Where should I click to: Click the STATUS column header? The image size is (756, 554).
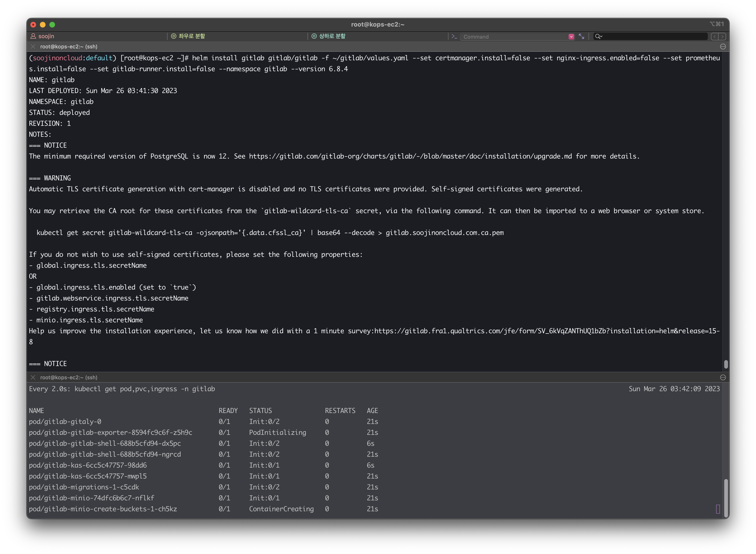261,411
